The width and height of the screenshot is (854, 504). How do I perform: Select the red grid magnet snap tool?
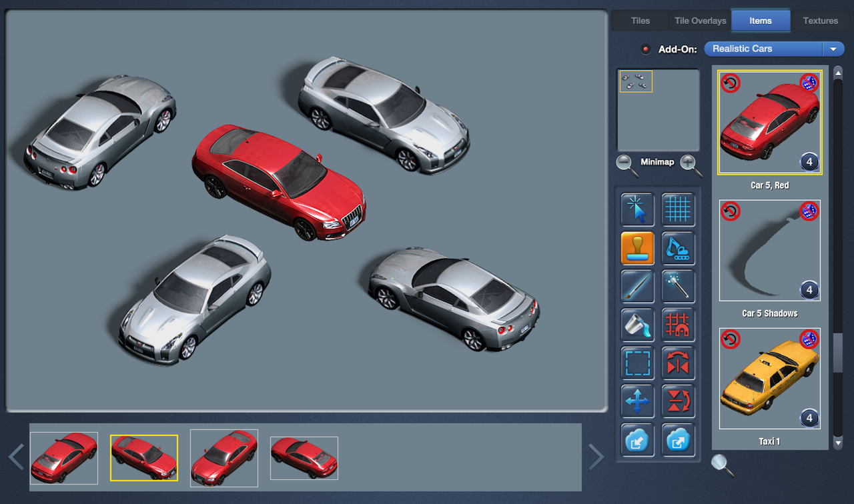(678, 325)
